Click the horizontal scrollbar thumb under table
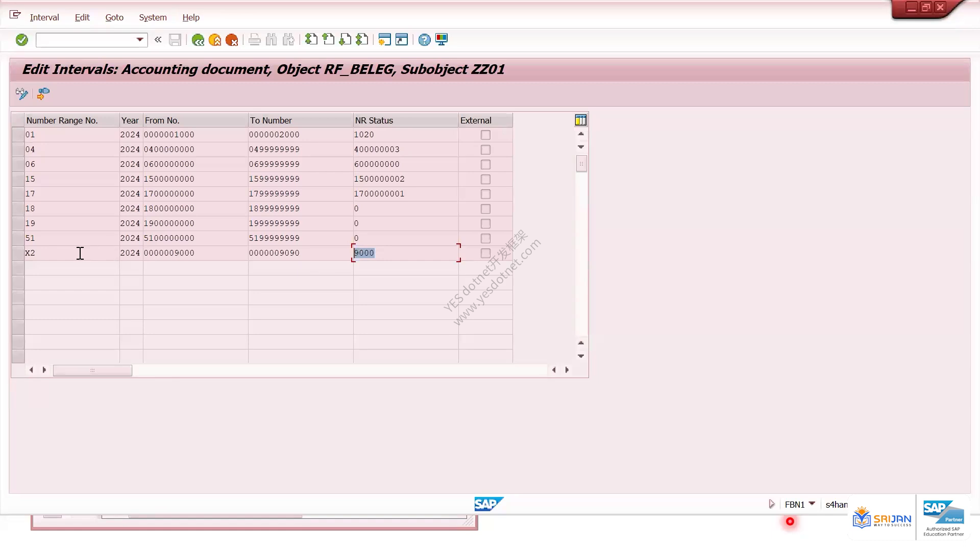This screenshot has width=980, height=551. click(92, 370)
